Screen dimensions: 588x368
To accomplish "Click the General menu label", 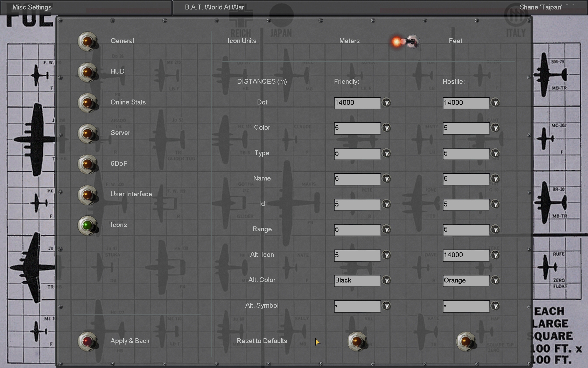I will (x=122, y=41).
